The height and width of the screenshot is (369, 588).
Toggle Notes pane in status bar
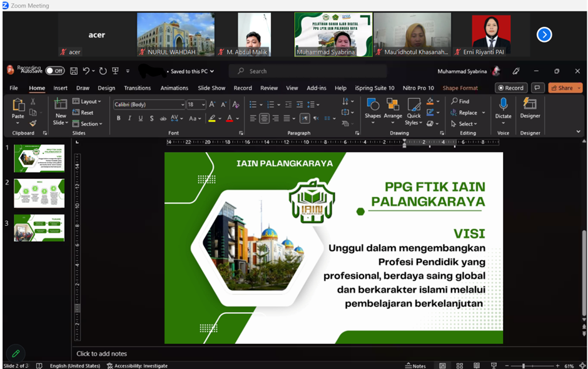(415, 366)
